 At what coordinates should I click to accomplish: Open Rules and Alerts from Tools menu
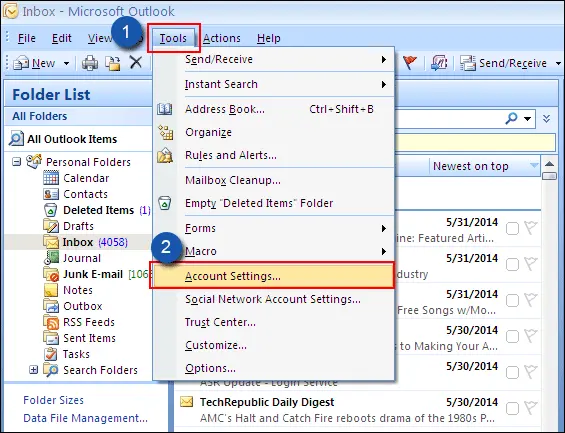274,155
